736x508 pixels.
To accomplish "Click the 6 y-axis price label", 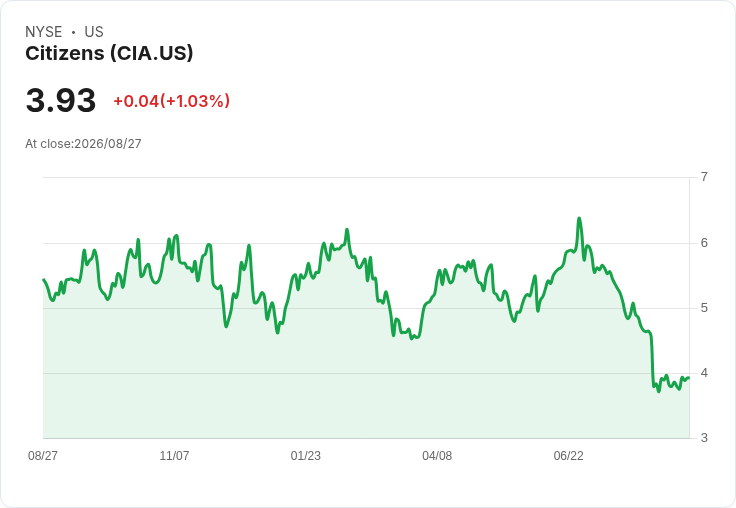I will pyautogui.click(x=704, y=243).
